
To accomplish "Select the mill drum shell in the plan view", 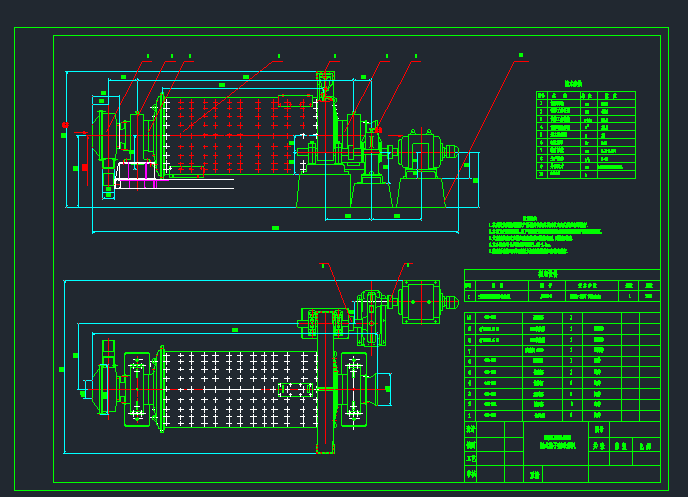I will 240,389.
